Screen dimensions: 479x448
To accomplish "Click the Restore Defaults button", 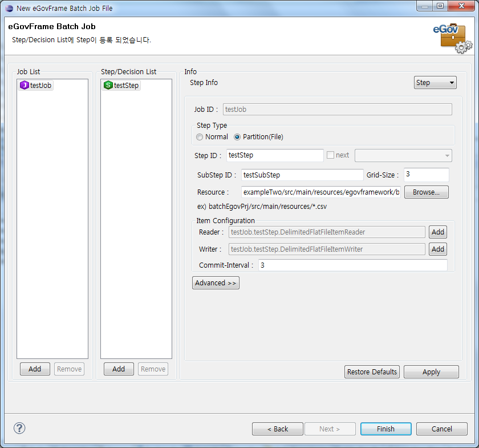I will coord(372,372).
